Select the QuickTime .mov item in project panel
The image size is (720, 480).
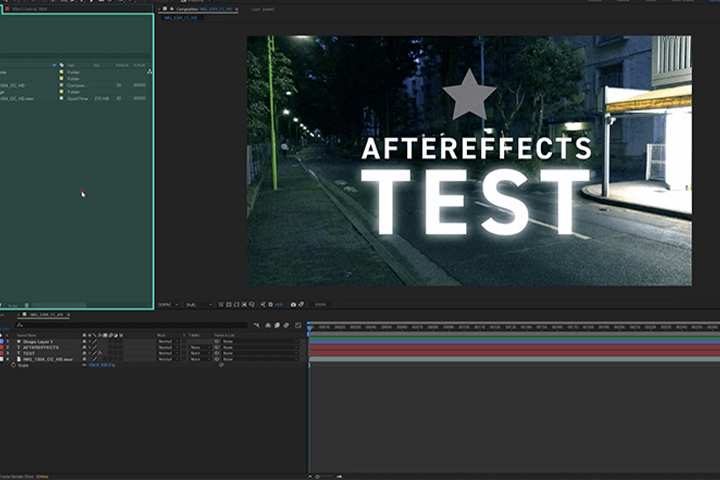[73, 98]
